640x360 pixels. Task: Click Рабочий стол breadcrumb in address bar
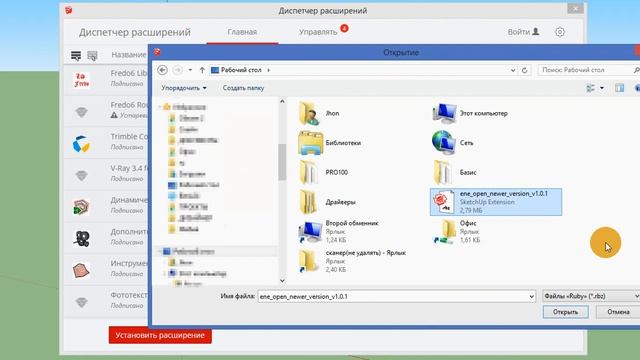tap(241, 70)
